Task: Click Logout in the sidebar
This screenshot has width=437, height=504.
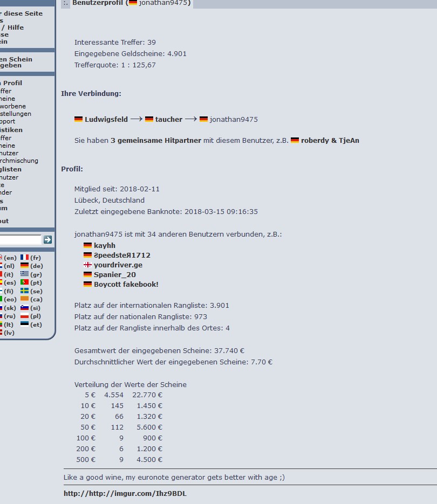Action: click(x=5, y=220)
